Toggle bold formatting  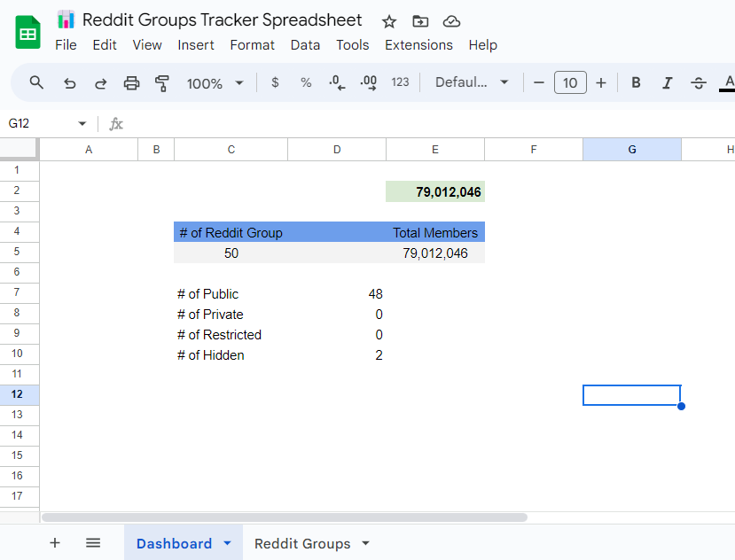pos(636,83)
